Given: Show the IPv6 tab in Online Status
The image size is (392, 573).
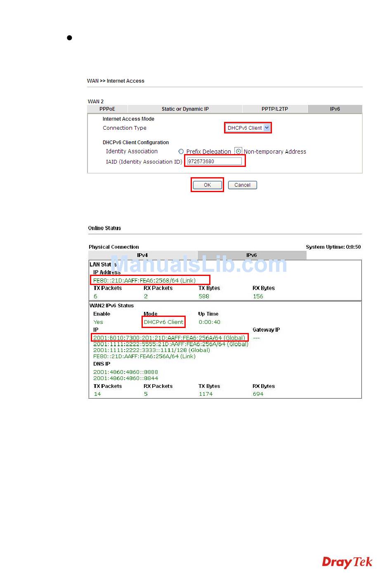Looking at the screenshot, I should click(x=251, y=255).
